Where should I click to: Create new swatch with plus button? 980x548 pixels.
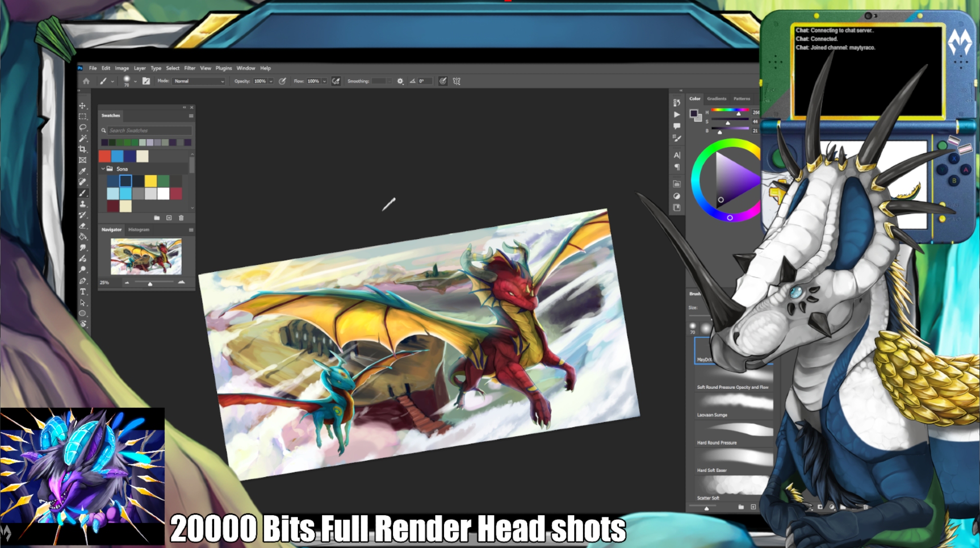pos(169,218)
